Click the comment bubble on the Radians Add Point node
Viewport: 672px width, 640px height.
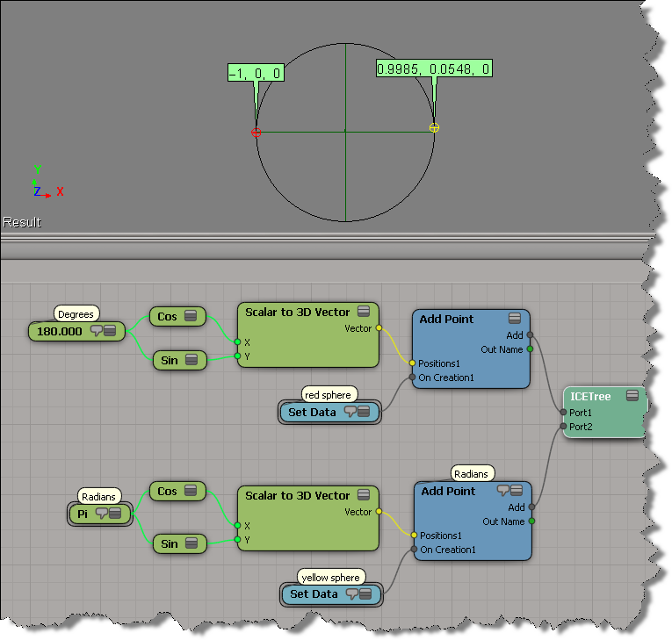click(x=503, y=491)
